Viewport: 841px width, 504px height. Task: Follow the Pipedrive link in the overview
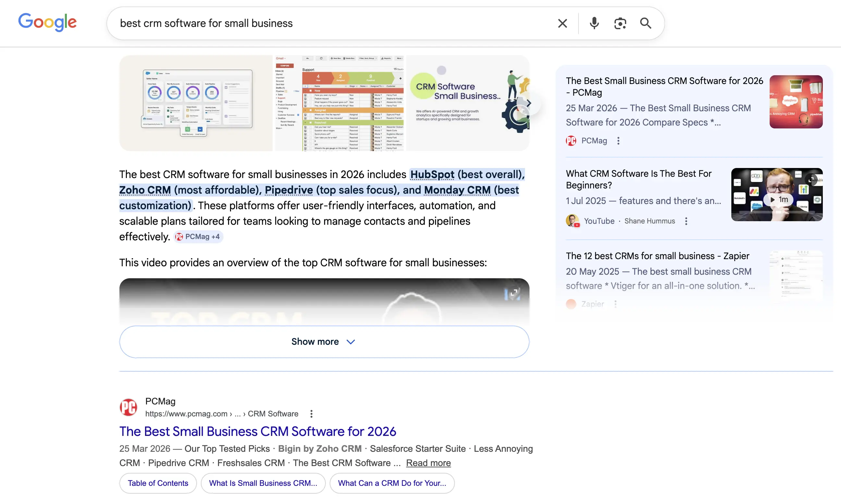tap(289, 190)
